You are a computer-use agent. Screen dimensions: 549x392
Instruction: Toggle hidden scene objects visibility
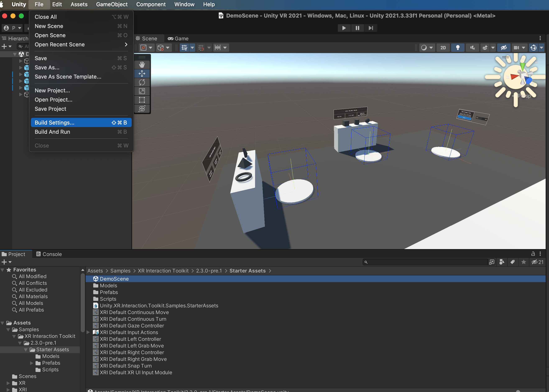click(x=504, y=48)
